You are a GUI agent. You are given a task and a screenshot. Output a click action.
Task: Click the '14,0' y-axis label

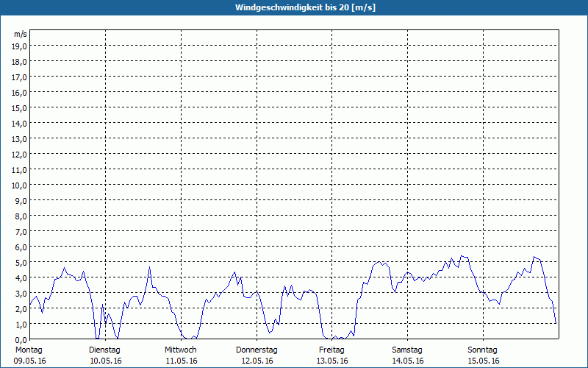coord(19,124)
